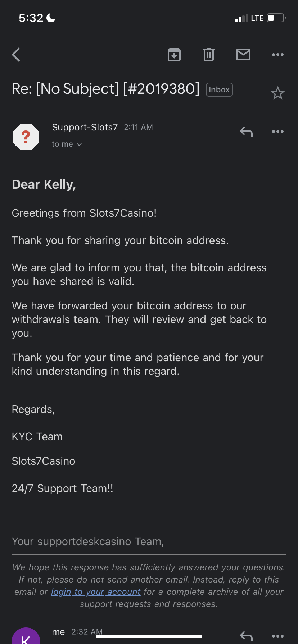Tap the iOS home indicator bar
This screenshot has width=298, height=644.
pos(149,636)
